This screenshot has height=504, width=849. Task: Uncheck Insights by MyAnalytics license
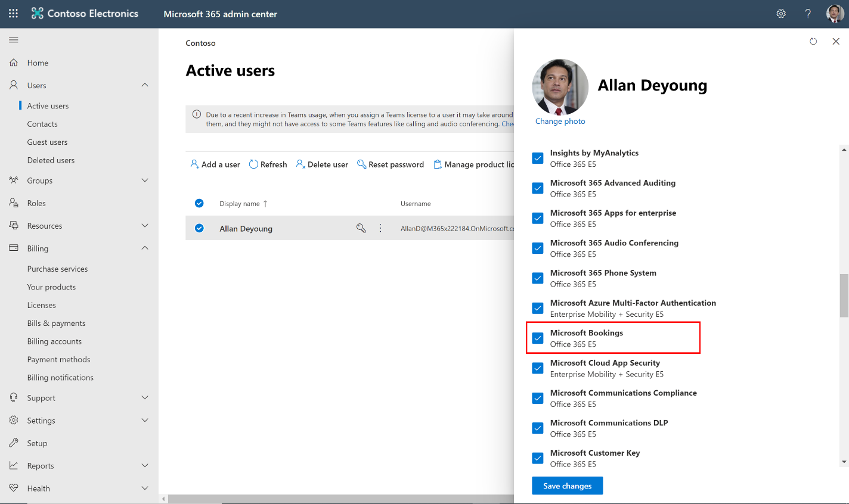[538, 158]
